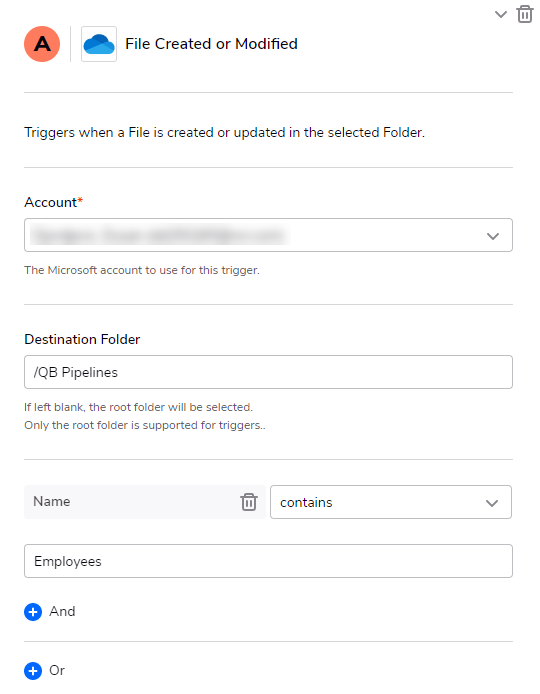540x694 pixels.
Task: Click the contains dropdown chevron arrow
Action: 492,503
